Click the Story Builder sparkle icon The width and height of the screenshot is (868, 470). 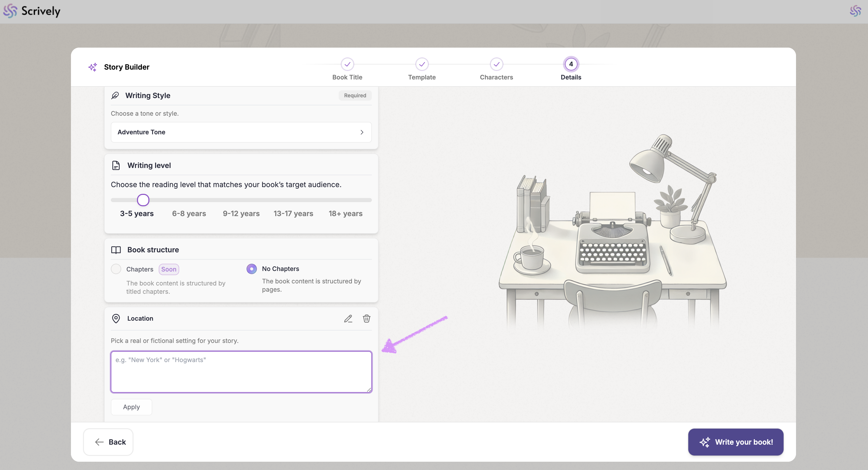point(93,67)
